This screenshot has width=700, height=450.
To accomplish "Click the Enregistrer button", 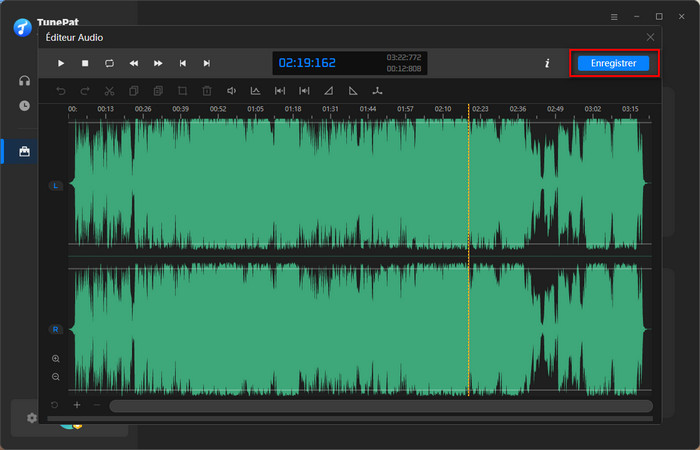I will (x=613, y=63).
